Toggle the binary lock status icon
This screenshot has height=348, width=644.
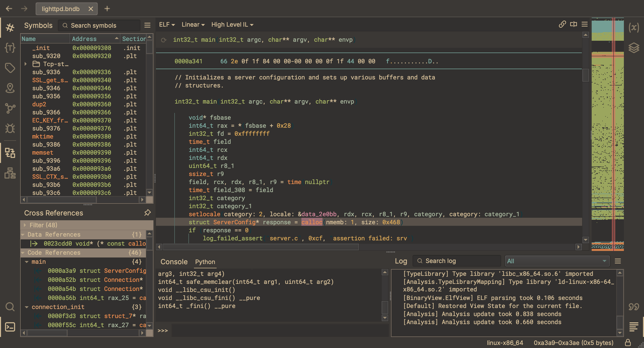point(628,343)
